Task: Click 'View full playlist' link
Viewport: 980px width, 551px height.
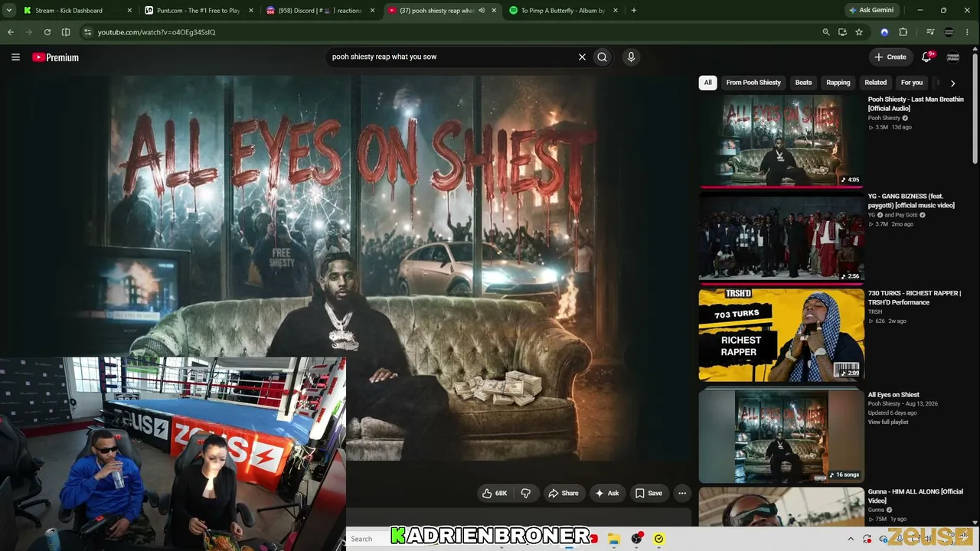Action: pos(888,422)
